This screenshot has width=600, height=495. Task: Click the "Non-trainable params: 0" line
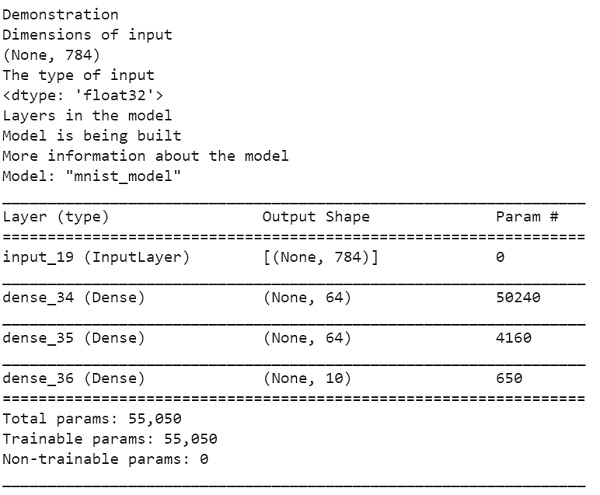tap(105, 460)
